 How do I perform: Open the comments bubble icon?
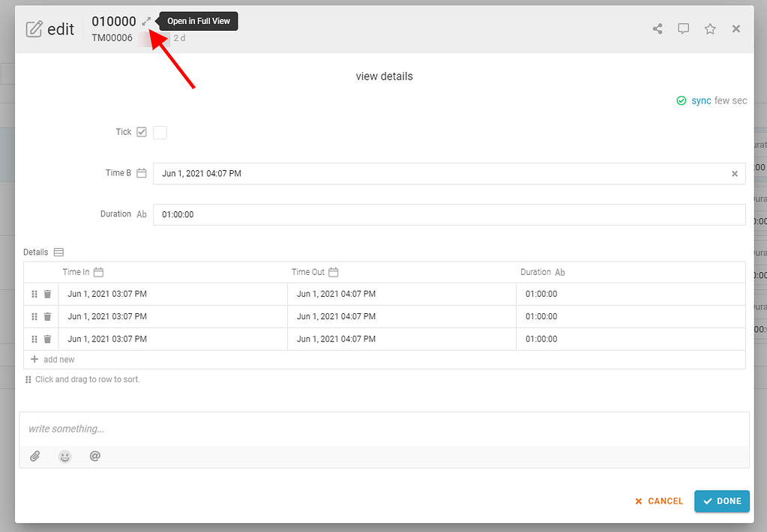(x=683, y=28)
